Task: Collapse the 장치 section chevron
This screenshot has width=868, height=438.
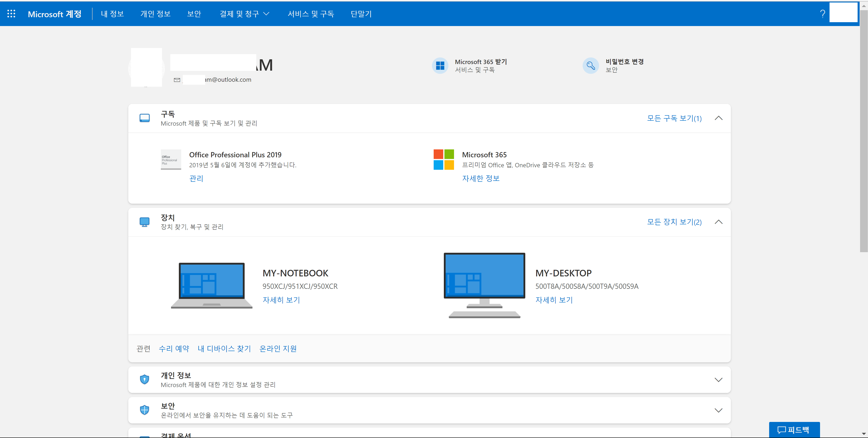Action: [718, 222]
